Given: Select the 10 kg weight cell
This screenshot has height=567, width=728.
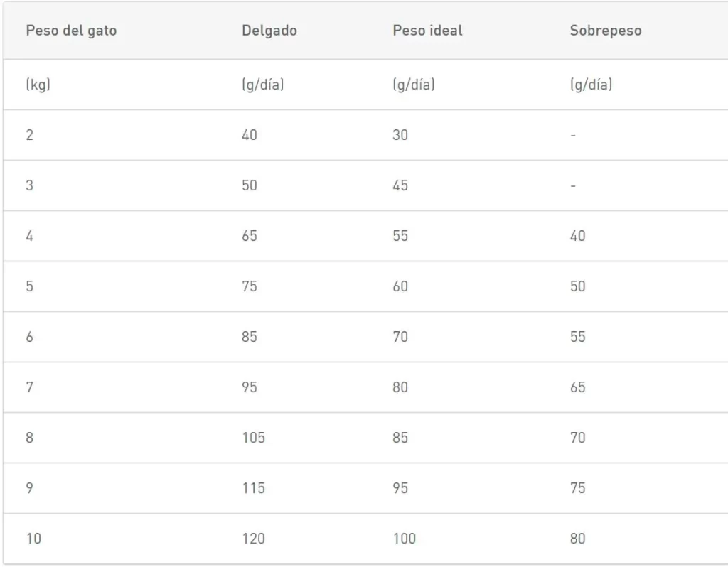Looking at the screenshot, I should (x=33, y=539).
